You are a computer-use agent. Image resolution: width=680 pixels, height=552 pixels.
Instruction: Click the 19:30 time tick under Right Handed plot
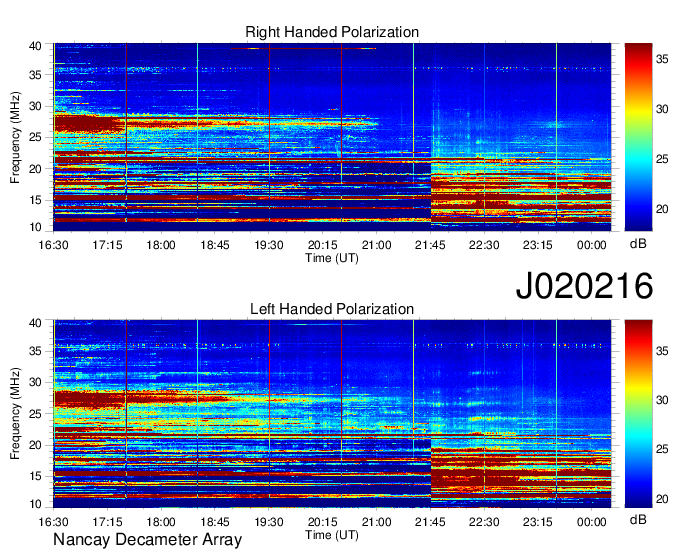(269, 245)
